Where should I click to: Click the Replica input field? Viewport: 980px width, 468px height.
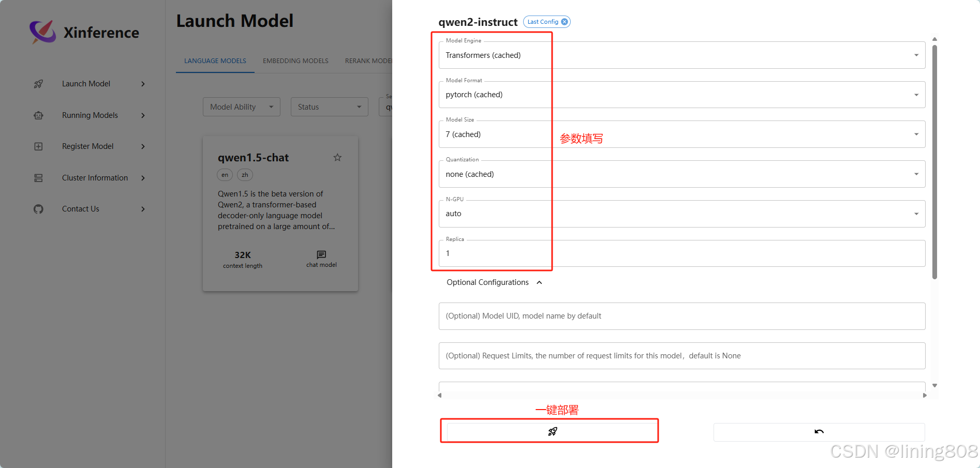tap(682, 253)
